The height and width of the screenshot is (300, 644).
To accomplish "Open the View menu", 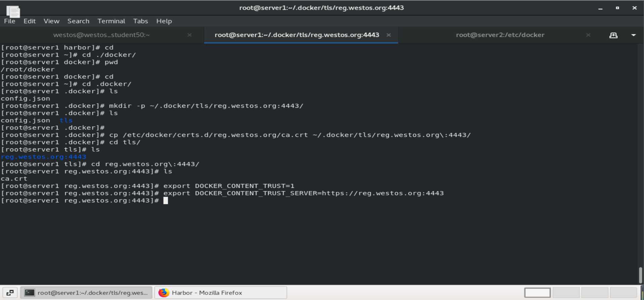I will [x=51, y=21].
